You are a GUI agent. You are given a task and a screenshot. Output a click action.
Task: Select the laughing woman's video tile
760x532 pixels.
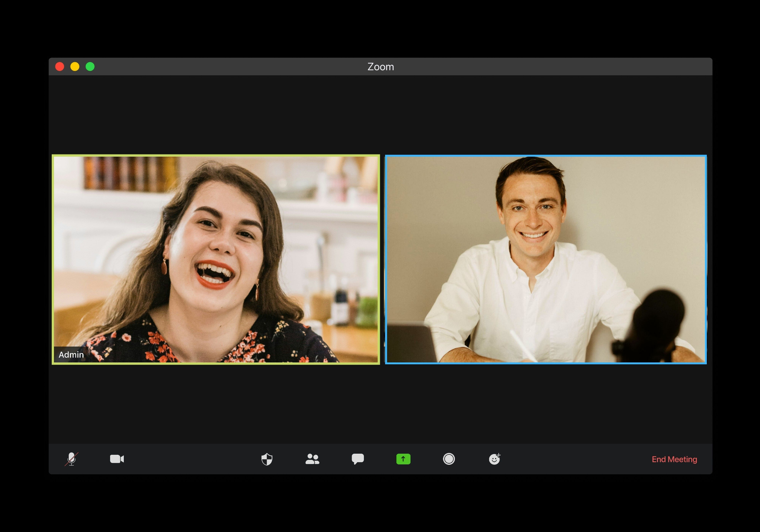(216, 259)
